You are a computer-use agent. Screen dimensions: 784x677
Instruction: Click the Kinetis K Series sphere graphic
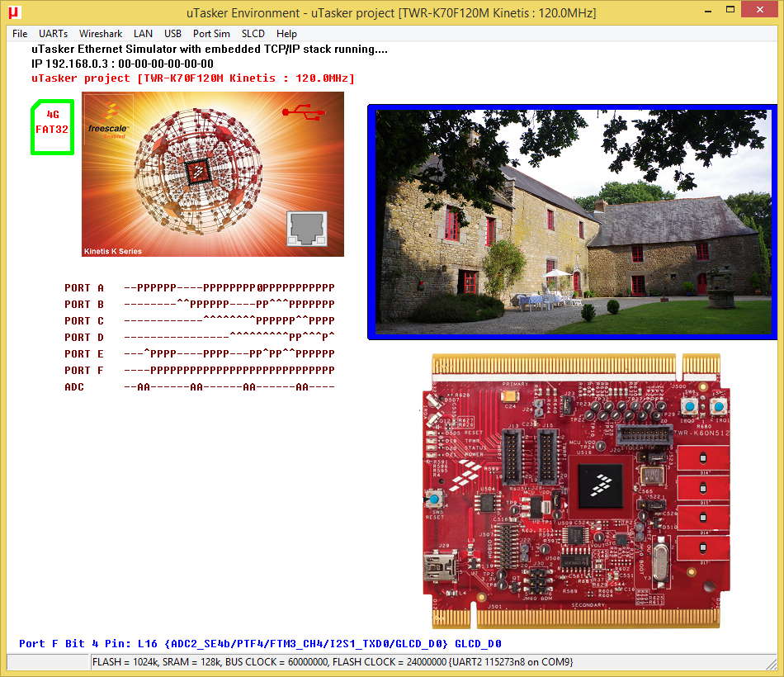click(x=198, y=172)
